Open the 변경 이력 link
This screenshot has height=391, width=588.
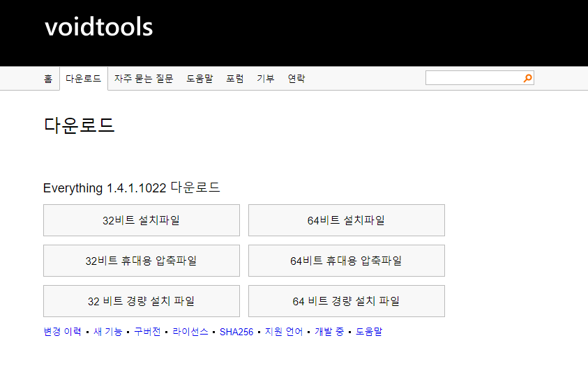pos(62,332)
